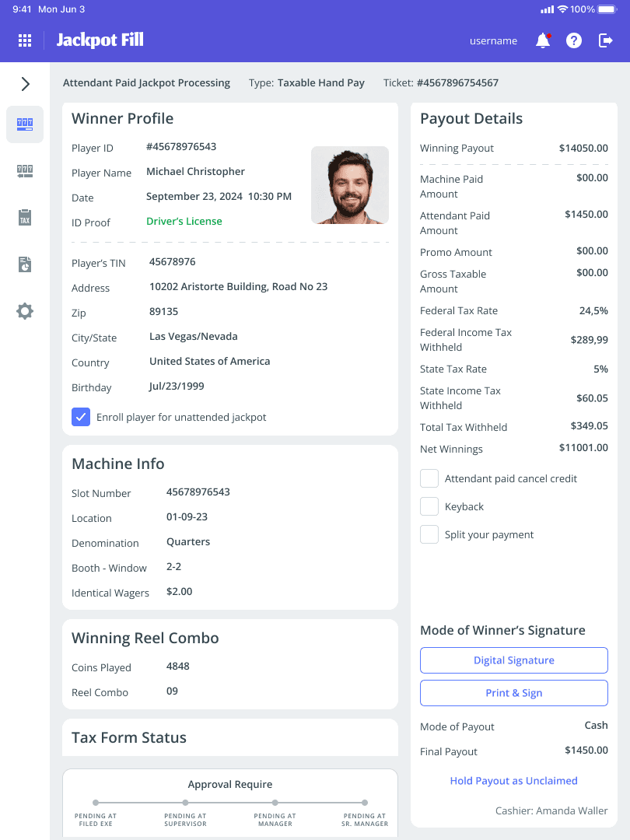Open notifications via the bell icon

pos(543,40)
